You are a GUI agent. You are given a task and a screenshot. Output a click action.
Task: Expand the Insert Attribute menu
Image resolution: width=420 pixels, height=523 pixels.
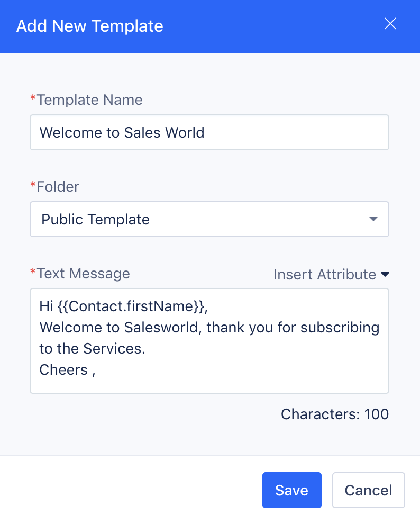[x=331, y=275]
